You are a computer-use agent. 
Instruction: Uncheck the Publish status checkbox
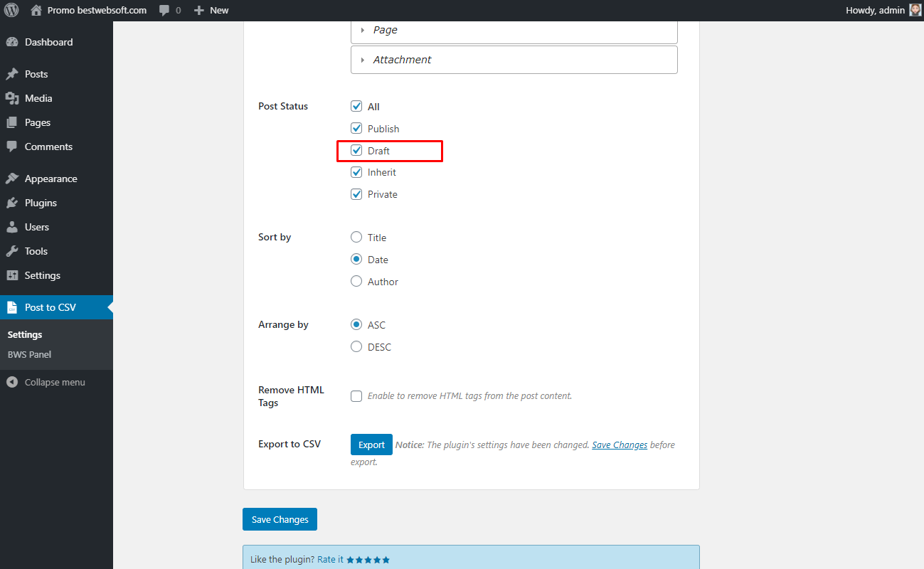click(x=356, y=129)
